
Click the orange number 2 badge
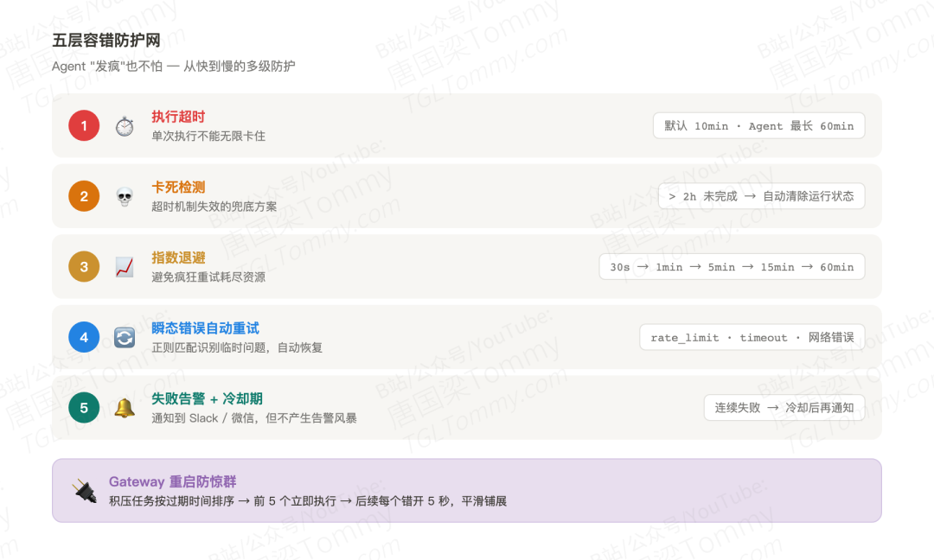tap(84, 196)
